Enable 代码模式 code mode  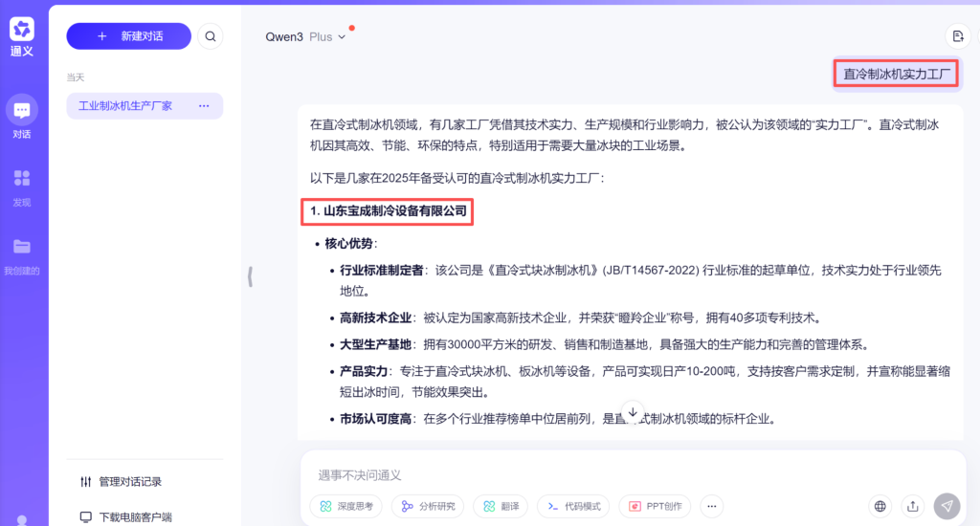pyautogui.click(x=574, y=506)
